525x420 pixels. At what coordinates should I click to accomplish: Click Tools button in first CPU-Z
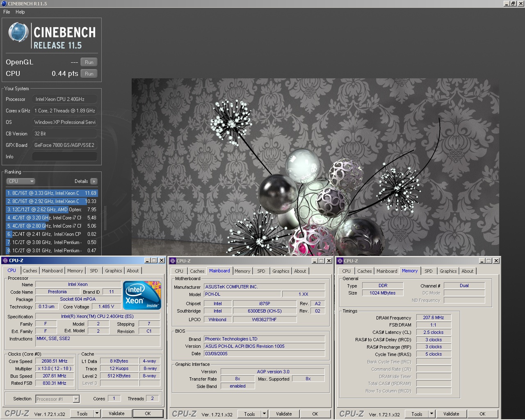pos(82,413)
